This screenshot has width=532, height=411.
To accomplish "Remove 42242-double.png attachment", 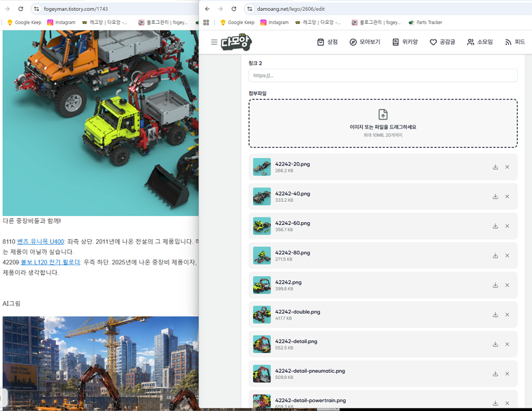I will pos(507,314).
